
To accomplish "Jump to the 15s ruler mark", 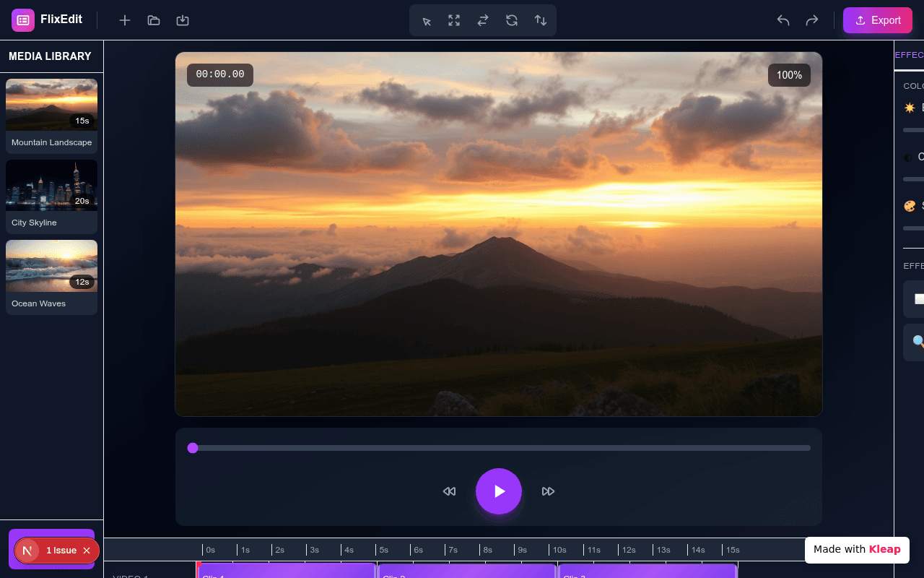I will coord(733,550).
